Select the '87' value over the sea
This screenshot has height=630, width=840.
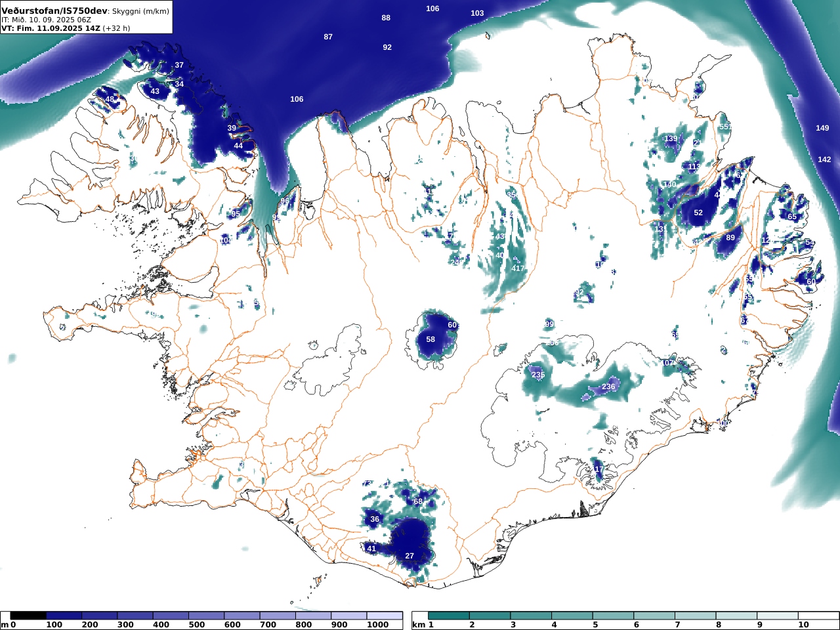pos(328,37)
